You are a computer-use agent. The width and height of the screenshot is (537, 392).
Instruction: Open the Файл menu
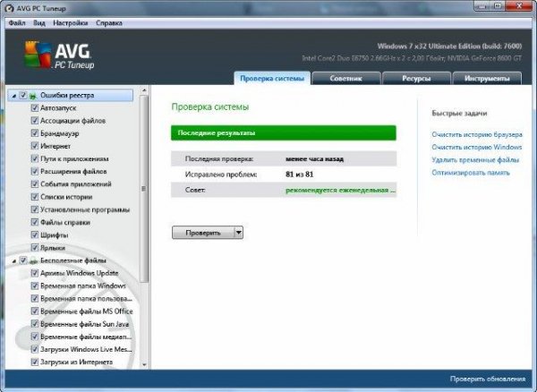click(x=17, y=23)
